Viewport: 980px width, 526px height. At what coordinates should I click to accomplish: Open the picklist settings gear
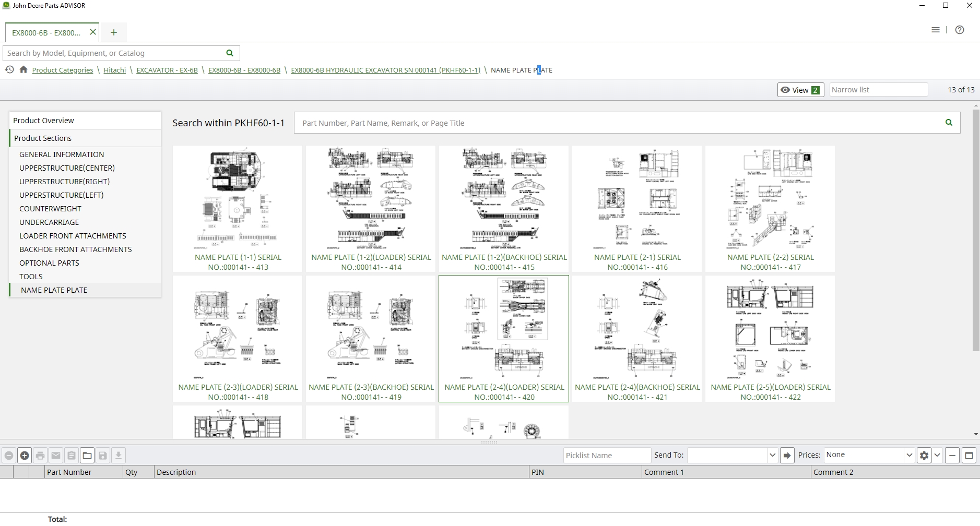click(x=924, y=456)
